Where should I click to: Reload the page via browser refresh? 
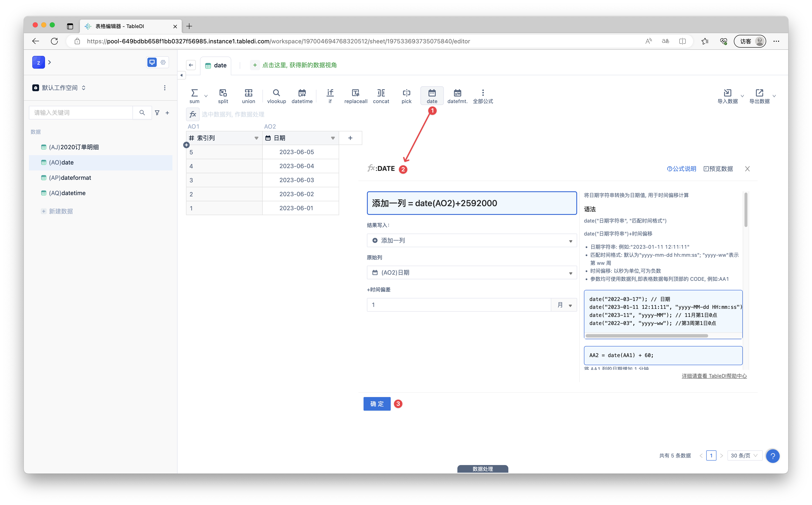[x=54, y=41]
